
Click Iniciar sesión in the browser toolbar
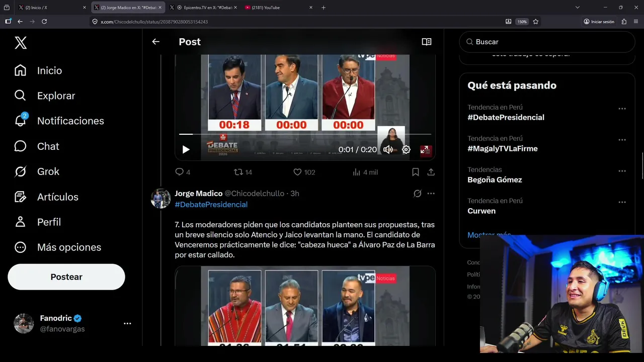599,22
